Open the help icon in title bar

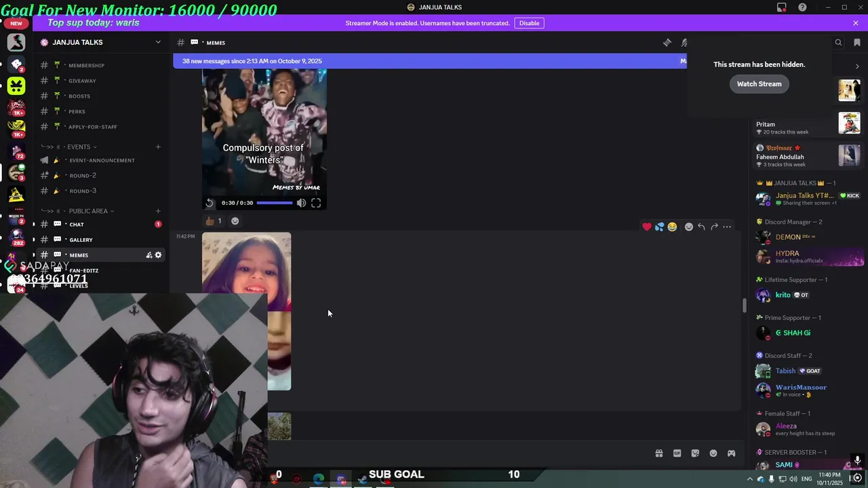tap(803, 7)
